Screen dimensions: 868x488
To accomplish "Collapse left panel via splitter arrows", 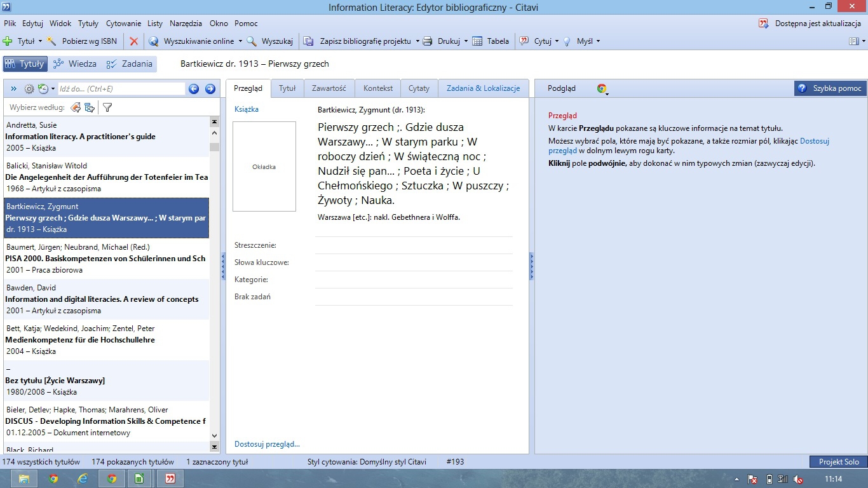I will pyautogui.click(x=223, y=266).
